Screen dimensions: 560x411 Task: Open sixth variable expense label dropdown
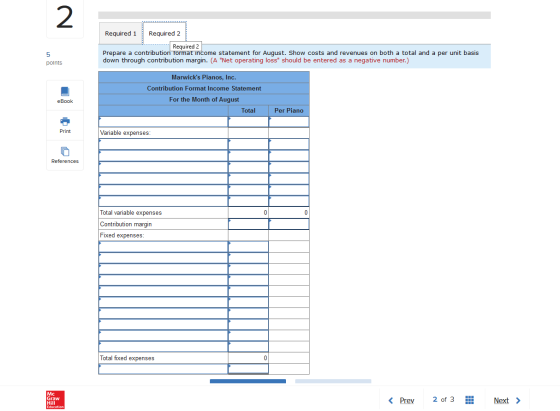(163, 201)
